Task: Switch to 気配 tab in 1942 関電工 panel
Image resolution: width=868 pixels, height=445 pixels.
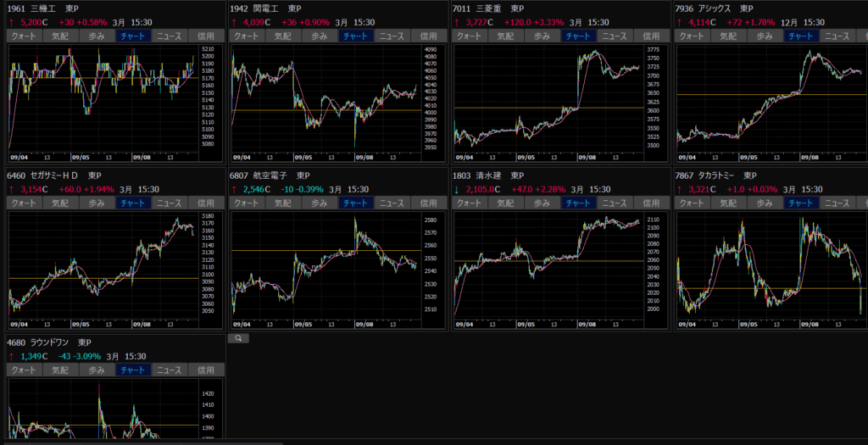Action: (282, 36)
